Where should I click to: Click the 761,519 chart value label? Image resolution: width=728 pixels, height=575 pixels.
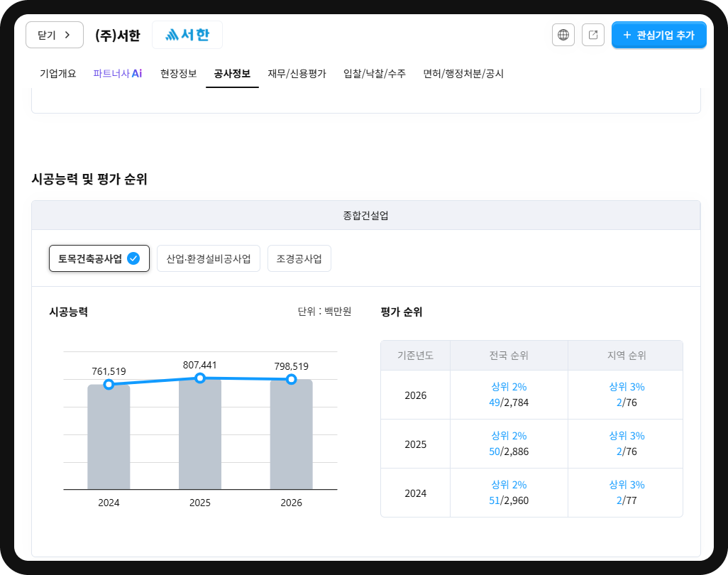coord(109,371)
